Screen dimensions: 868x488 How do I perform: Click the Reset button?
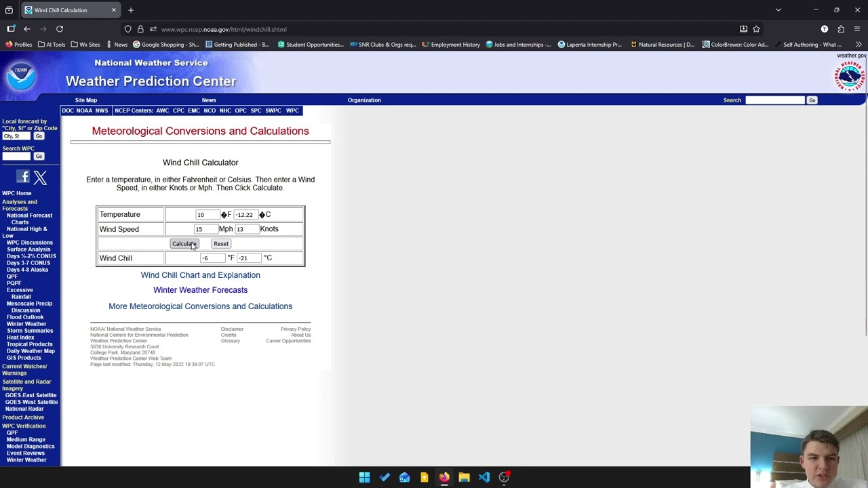pos(221,244)
